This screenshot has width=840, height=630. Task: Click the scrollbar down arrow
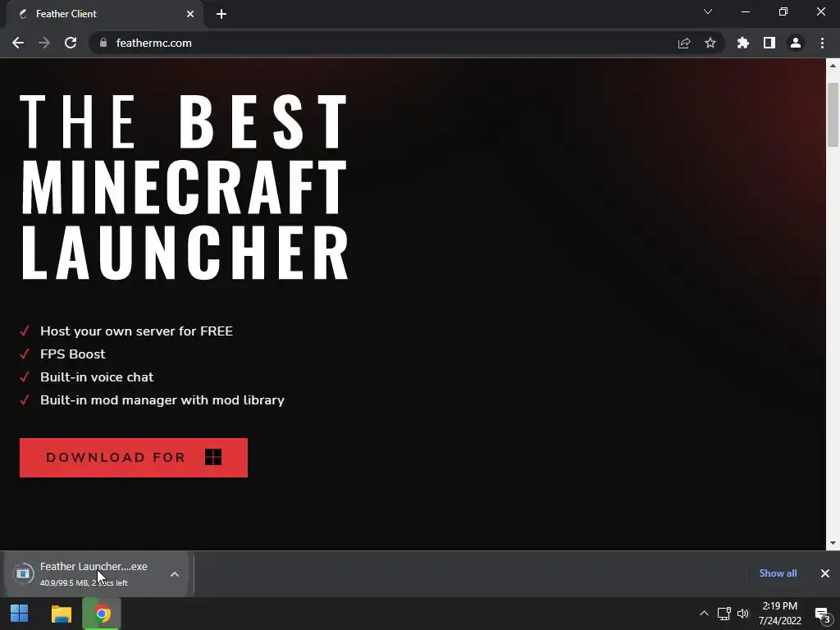[833, 543]
